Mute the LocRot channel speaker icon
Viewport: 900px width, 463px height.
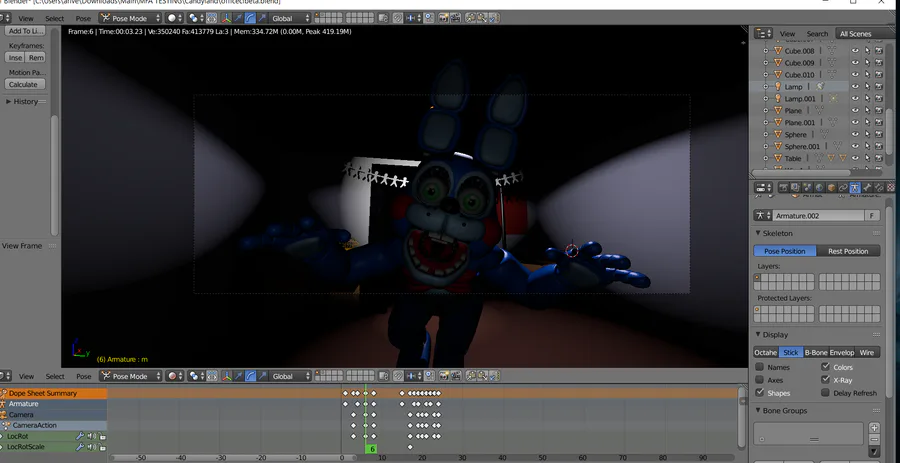92,436
